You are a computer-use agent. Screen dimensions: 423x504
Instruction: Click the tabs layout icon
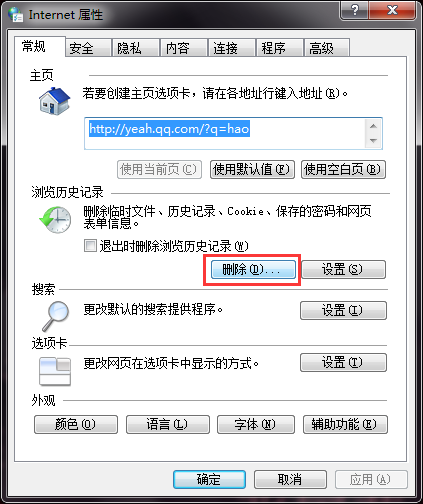(55, 371)
